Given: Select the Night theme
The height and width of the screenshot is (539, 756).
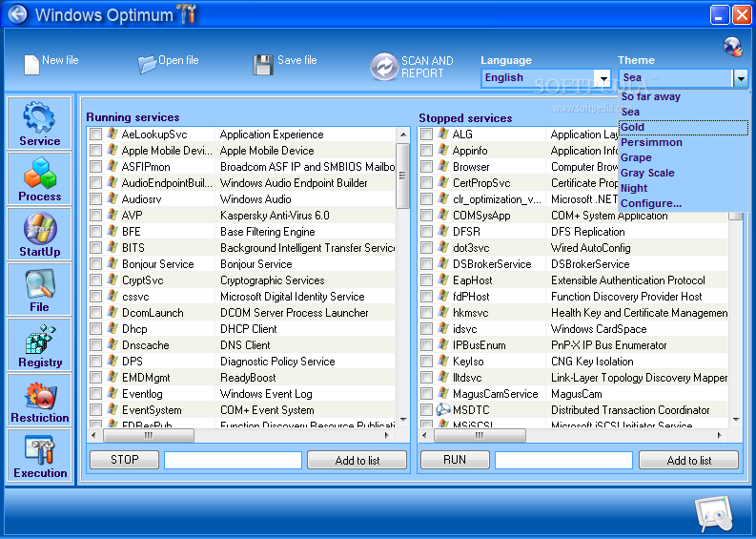Looking at the screenshot, I should click(x=684, y=188).
